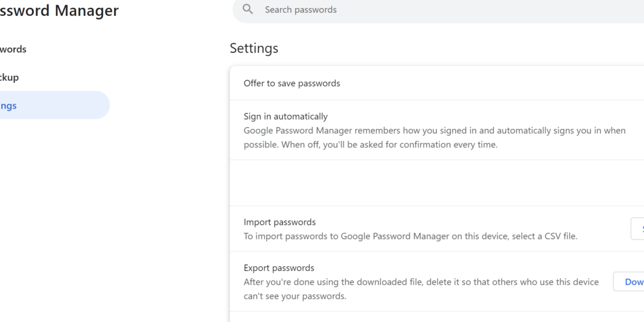
Task: Click the Download button for Export passwords
Action: click(x=629, y=282)
